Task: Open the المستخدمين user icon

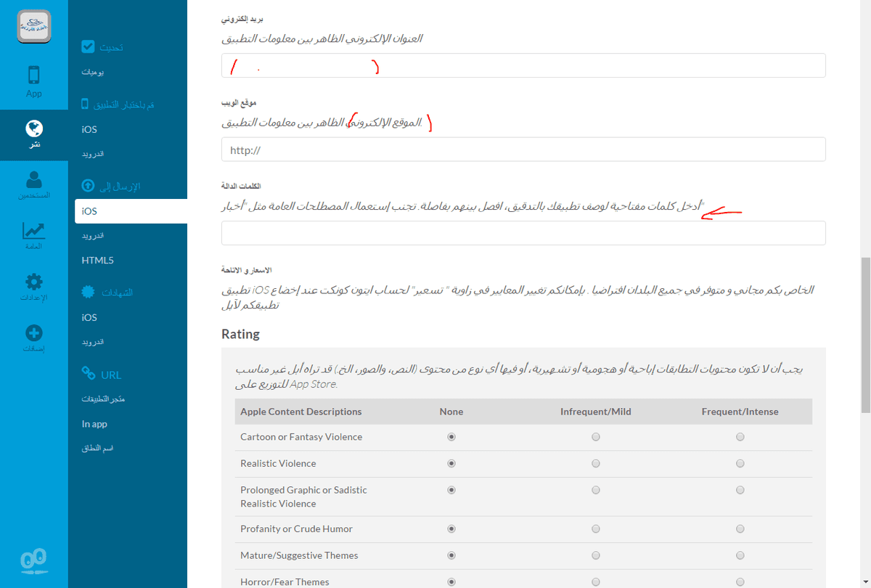Action: click(33, 180)
